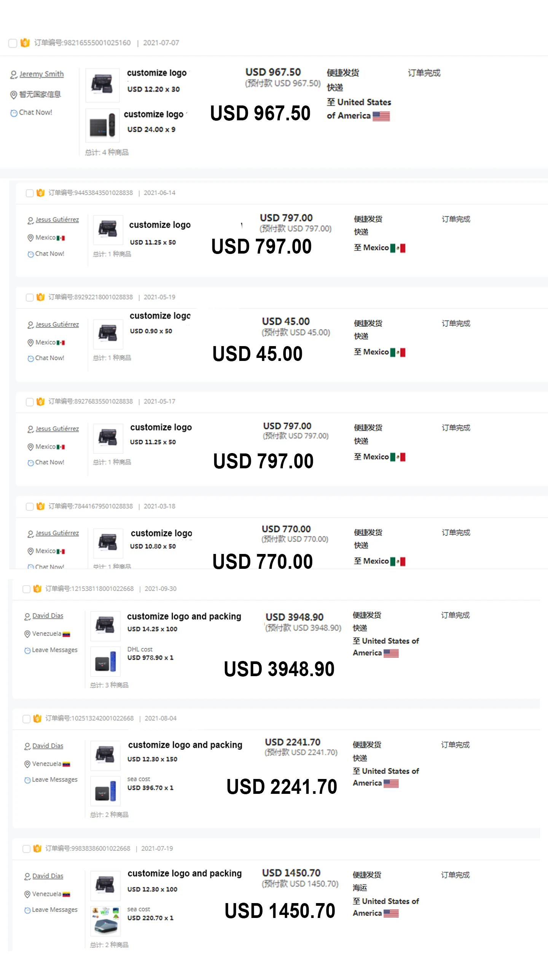Viewport: 548px width, 980px height.
Task: Click the person icon beside Jeremy Smith
Action: (14, 75)
